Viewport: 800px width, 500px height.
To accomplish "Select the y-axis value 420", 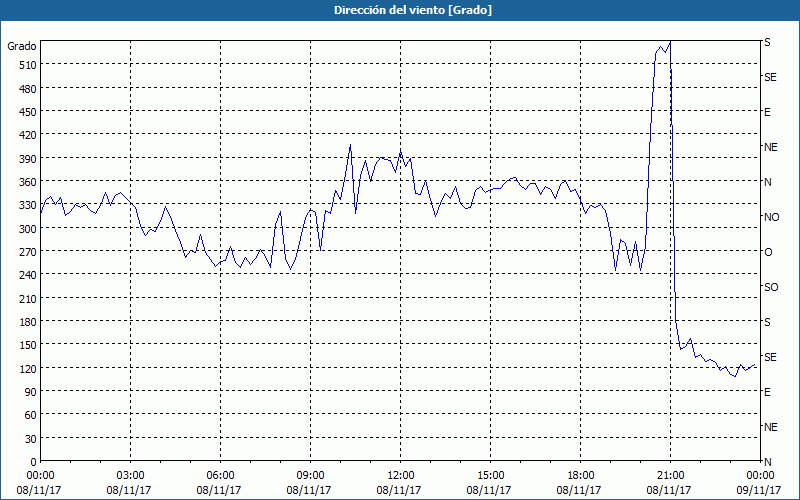I will tap(28, 135).
